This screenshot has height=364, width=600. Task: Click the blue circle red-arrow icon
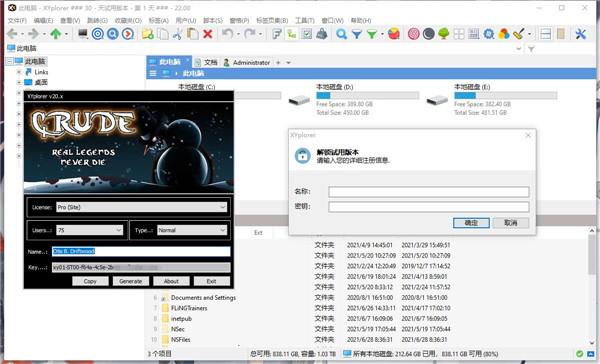pyautogui.click(x=128, y=34)
